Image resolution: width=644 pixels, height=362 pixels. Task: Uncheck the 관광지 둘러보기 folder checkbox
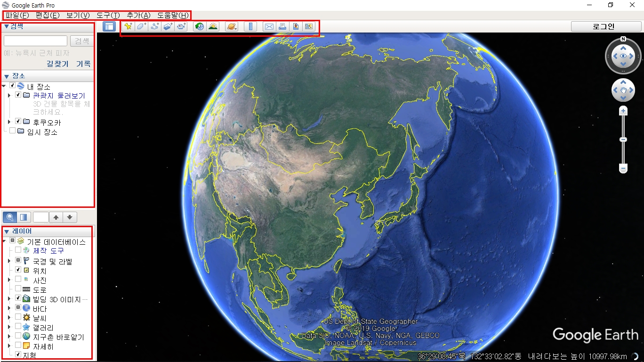point(18,95)
